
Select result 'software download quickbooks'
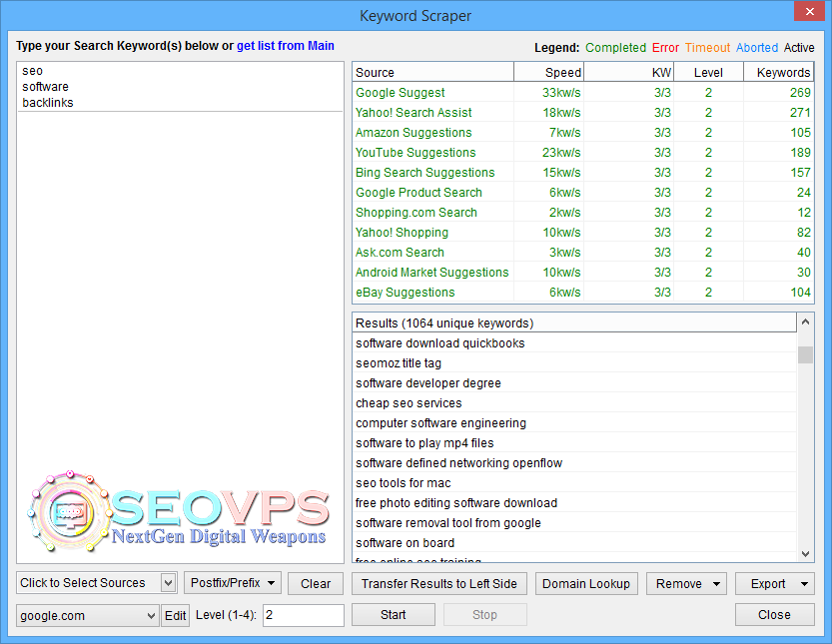point(574,343)
